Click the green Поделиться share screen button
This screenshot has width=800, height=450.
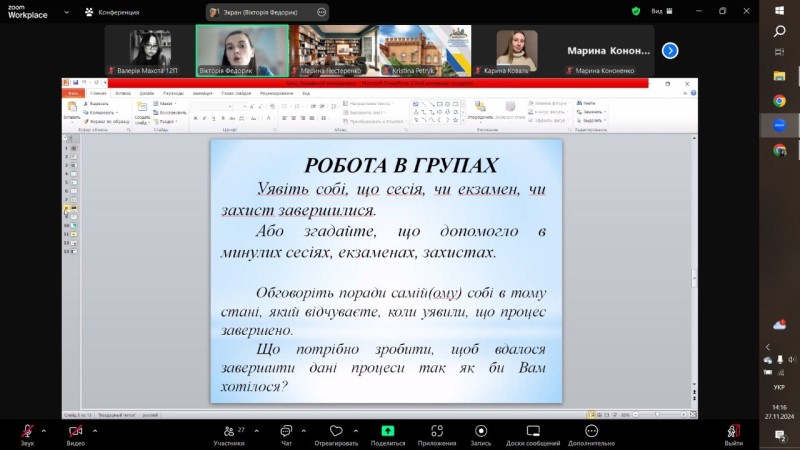pos(388,431)
